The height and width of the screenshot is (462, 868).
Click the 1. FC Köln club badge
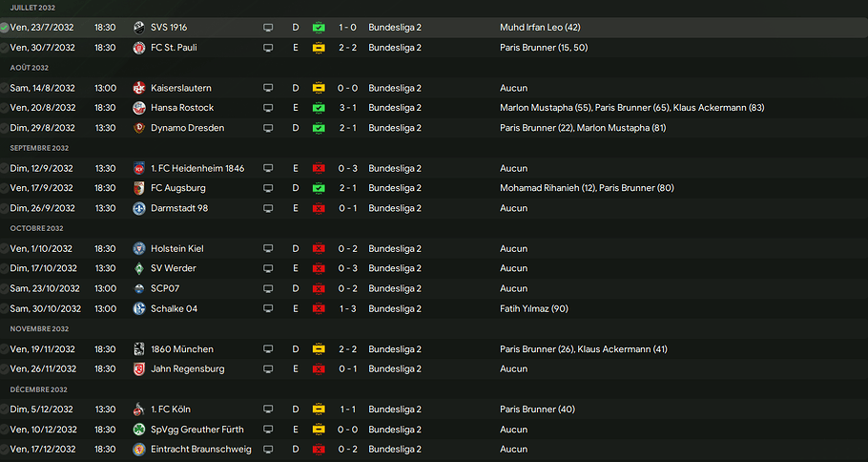[139, 409]
